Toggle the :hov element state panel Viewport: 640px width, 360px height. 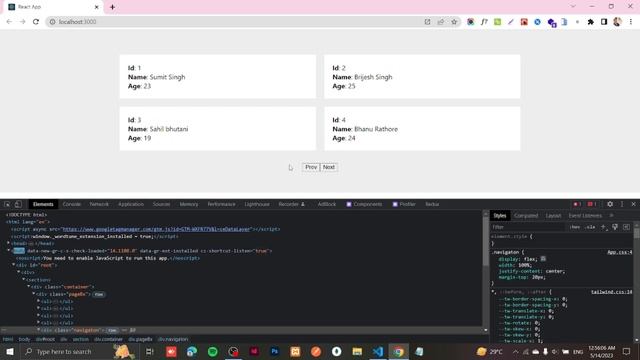(x=575, y=227)
